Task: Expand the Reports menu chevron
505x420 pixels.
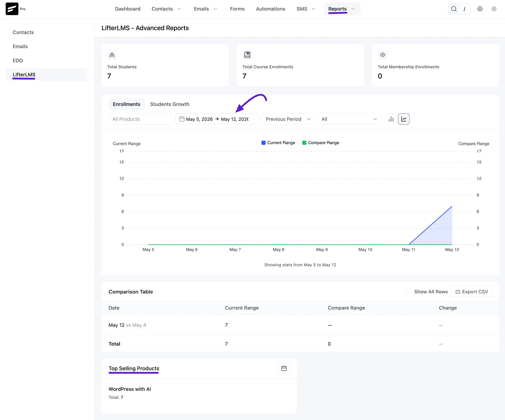Action: coord(353,9)
